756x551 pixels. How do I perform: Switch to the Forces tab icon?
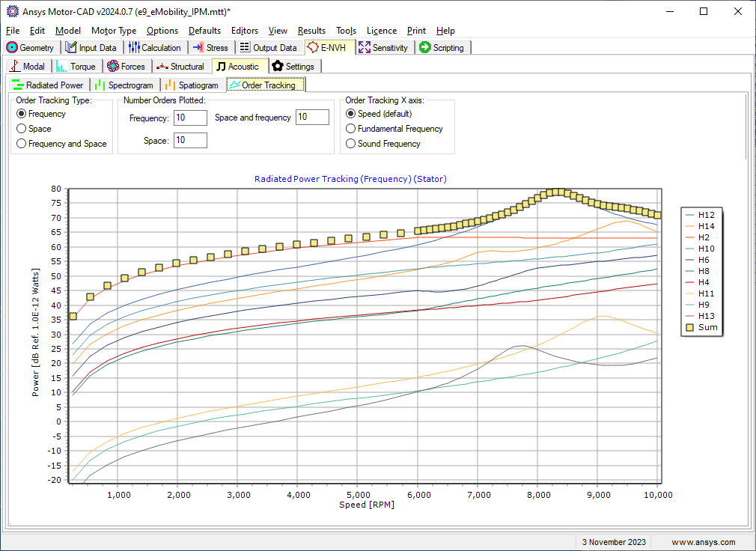click(x=113, y=66)
